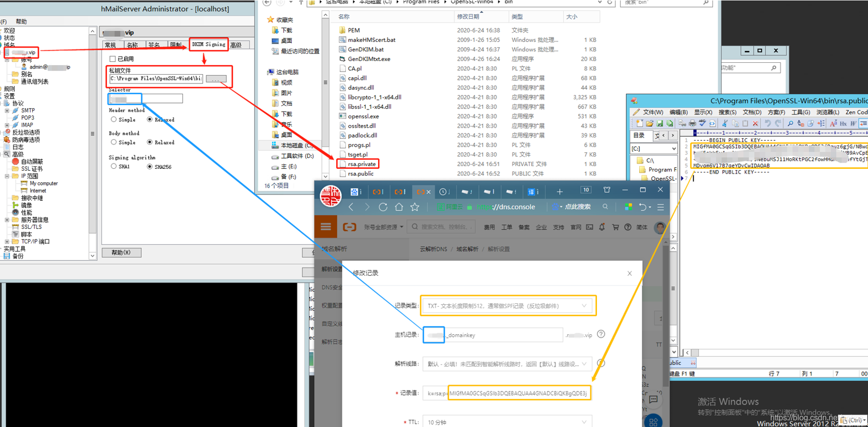
Task: Open the Aliyun notification bell
Action: click(602, 227)
